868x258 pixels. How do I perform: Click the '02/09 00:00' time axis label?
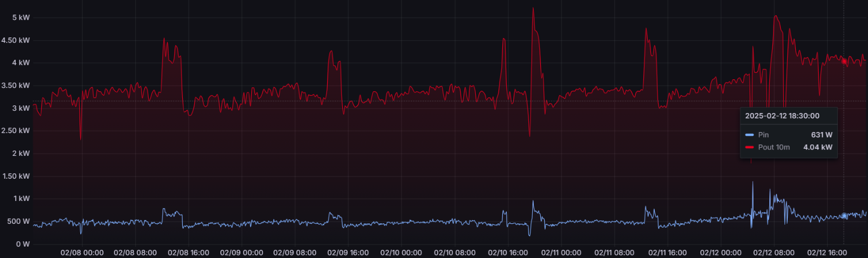coord(241,253)
